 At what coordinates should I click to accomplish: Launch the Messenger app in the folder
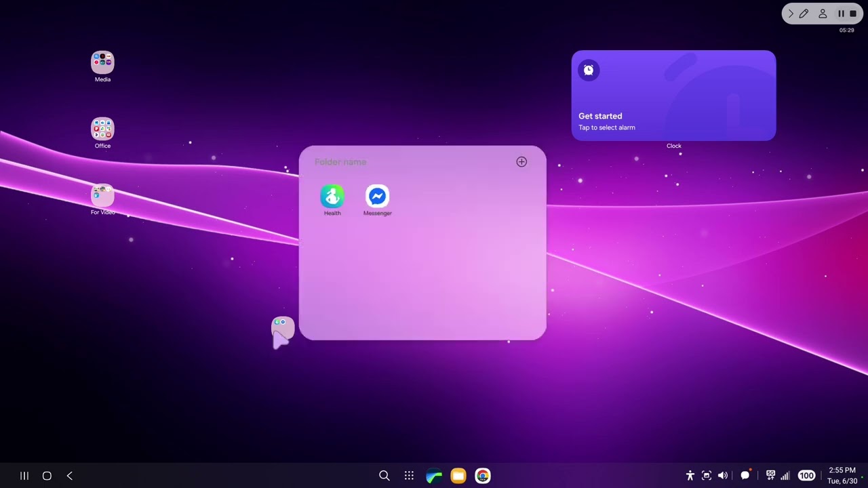pyautogui.click(x=377, y=197)
